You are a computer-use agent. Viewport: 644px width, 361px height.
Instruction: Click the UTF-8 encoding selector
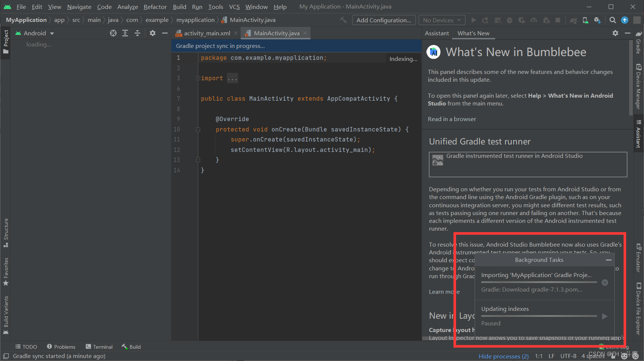point(568,356)
